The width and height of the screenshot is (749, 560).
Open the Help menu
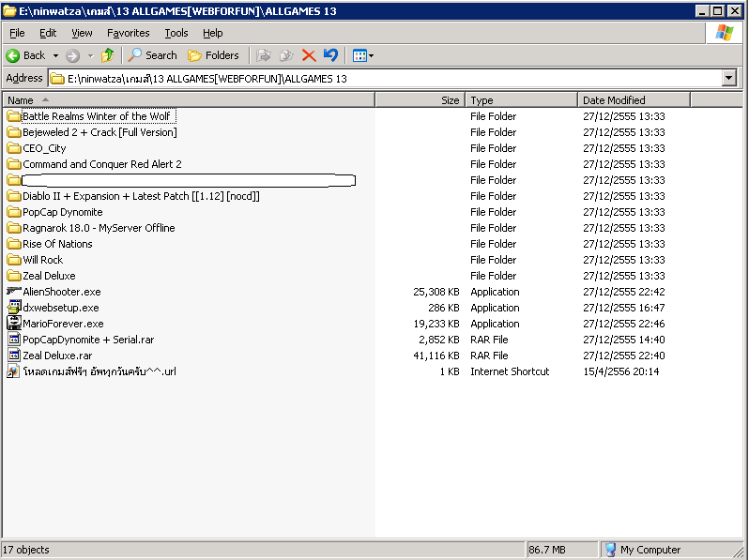click(x=212, y=33)
